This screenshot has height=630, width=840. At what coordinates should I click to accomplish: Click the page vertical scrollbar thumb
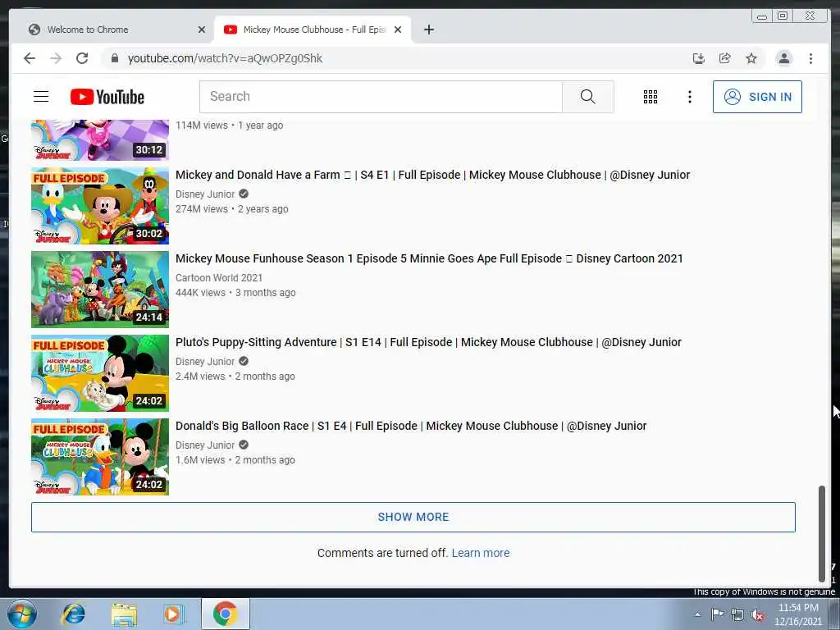(822, 533)
